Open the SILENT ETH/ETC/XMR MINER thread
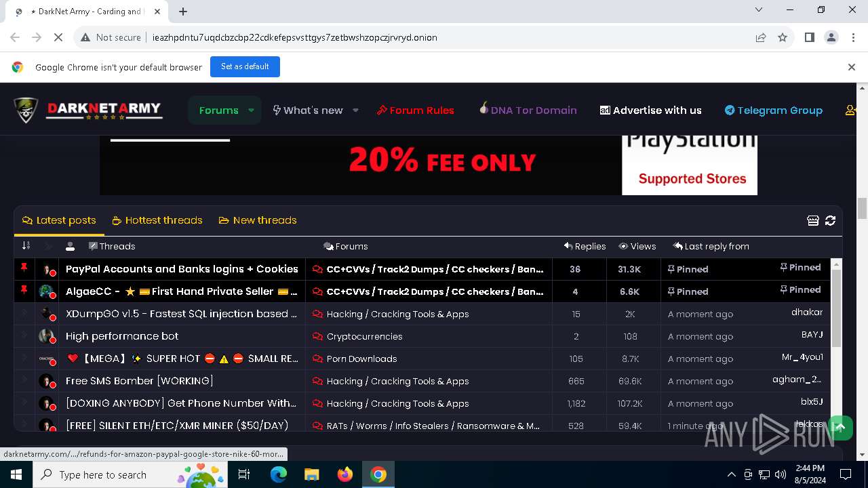Viewport: 868px width, 488px height. click(x=177, y=426)
